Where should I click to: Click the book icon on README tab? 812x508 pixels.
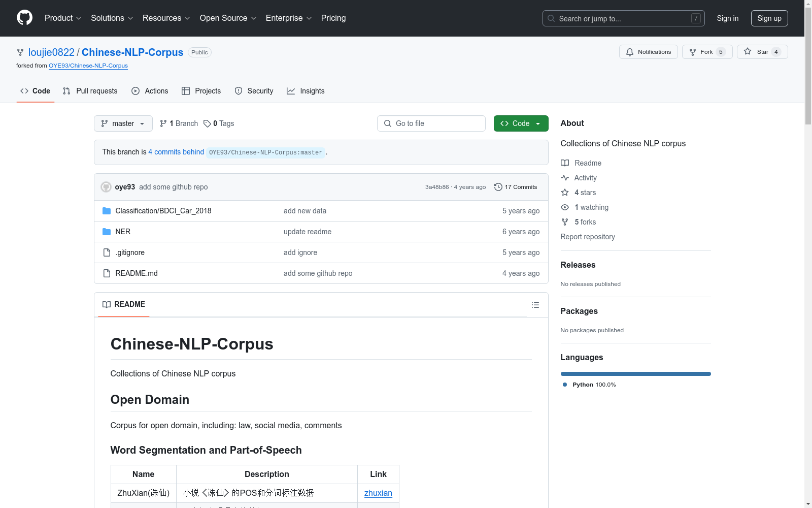[x=107, y=304]
